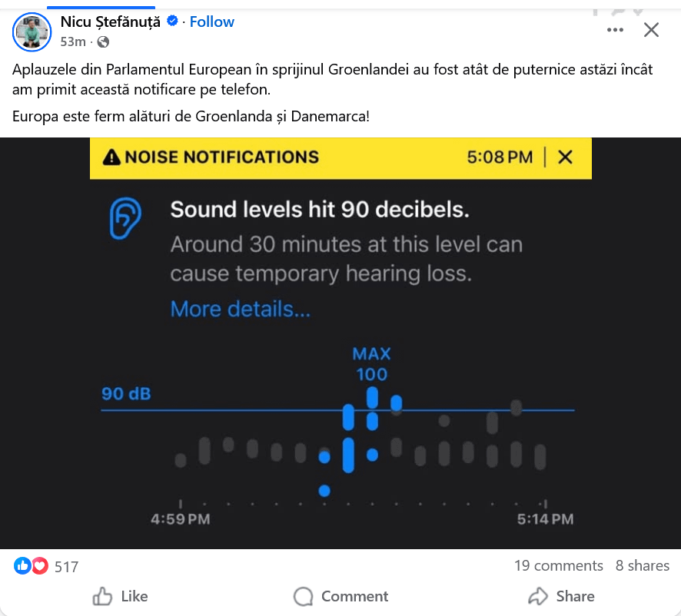This screenshot has width=681, height=616.
Task: Click the noise warning triangle icon
Action: pos(111,157)
